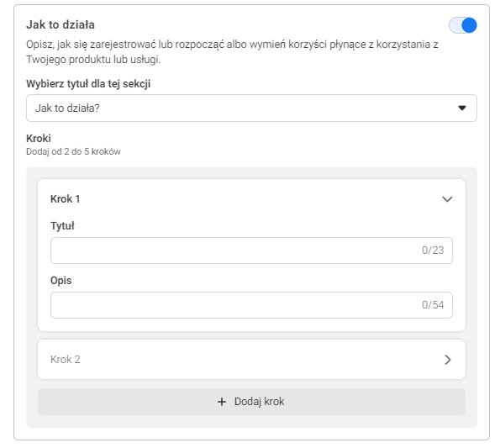Click the plus icon next to Dodaj krok

[x=222, y=402]
